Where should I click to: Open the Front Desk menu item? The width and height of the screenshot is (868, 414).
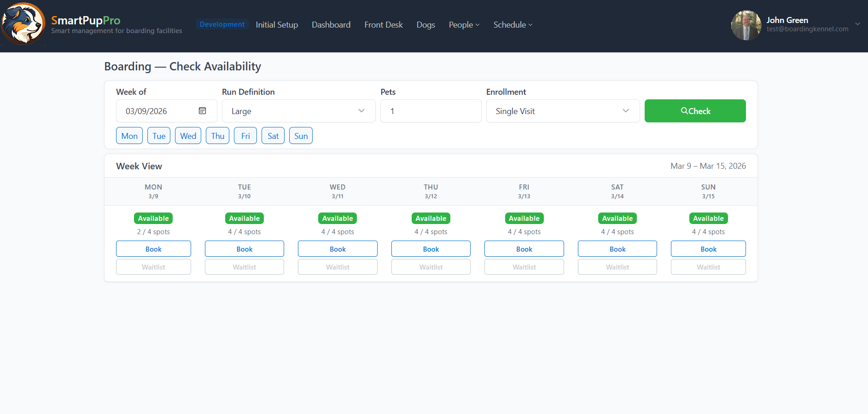pyautogui.click(x=384, y=25)
